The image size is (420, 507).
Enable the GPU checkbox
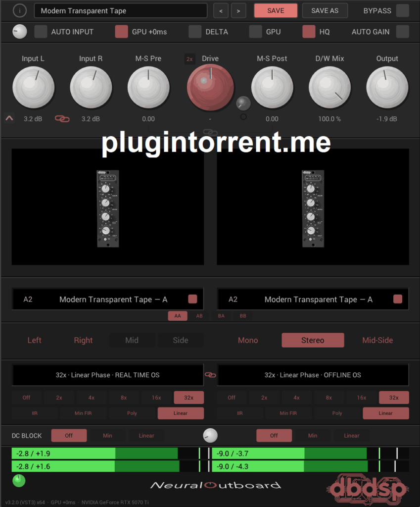[x=256, y=32]
